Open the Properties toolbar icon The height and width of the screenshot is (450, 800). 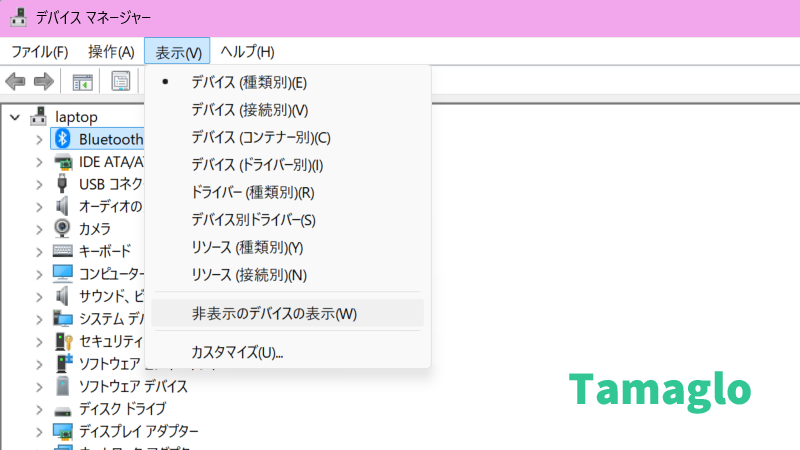point(121,81)
